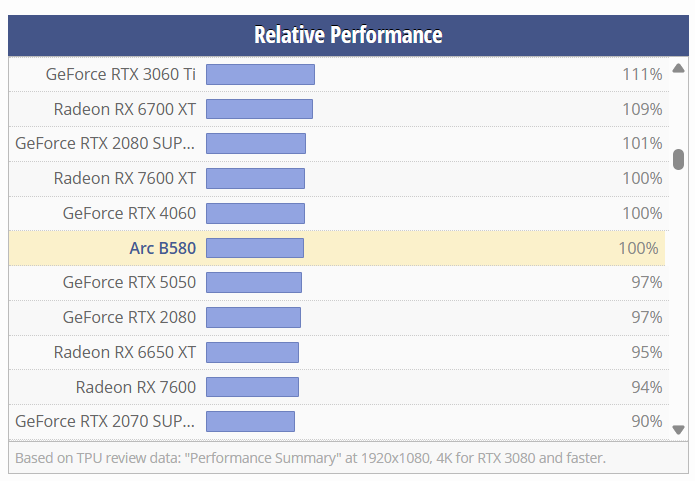Click the 111% performance value
Image resolution: width=695 pixels, height=481 pixels.
tap(641, 74)
